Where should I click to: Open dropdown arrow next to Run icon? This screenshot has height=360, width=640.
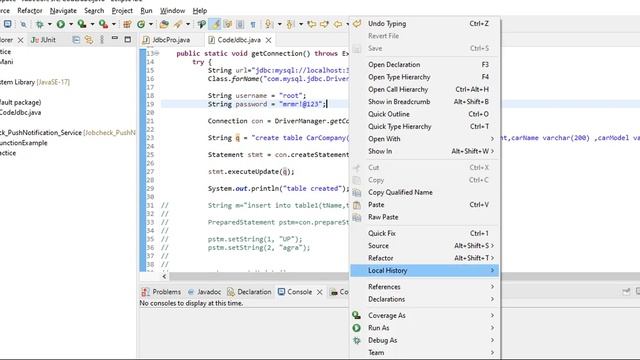pos(71,24)
